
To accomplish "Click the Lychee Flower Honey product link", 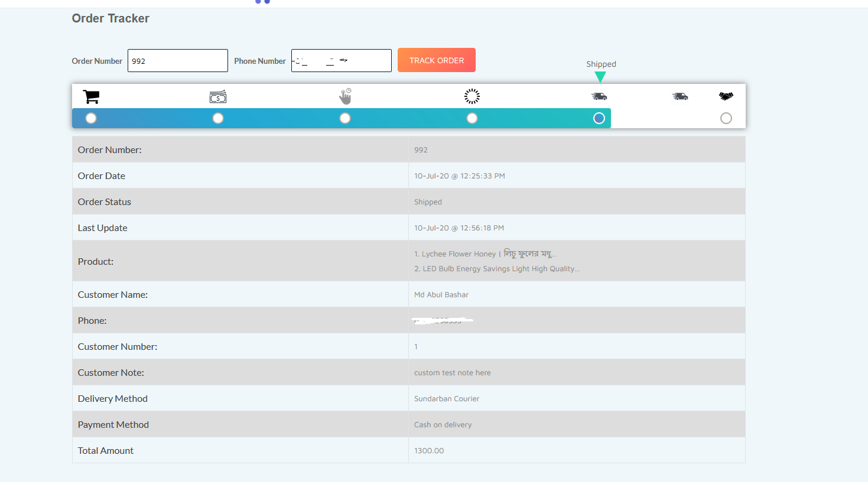I will 485,253.
